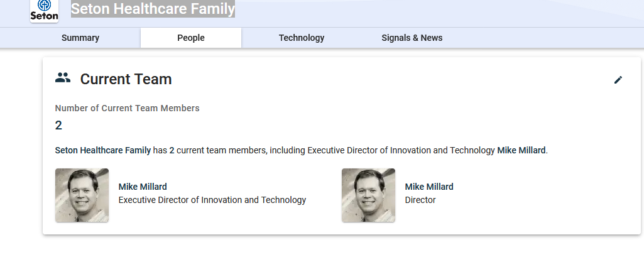
Task: Click the pencil edit icon in Current Team
Action: click(618, 80)
